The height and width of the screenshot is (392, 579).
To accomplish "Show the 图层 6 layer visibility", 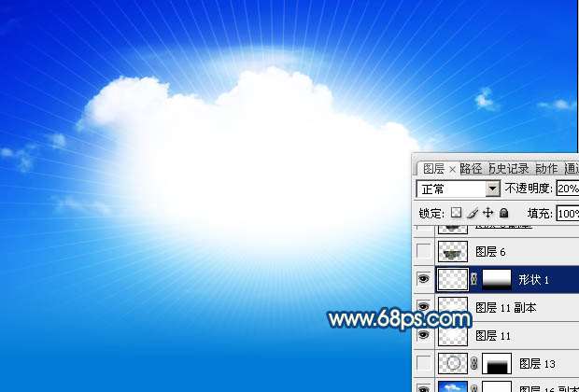I will 424,251.
